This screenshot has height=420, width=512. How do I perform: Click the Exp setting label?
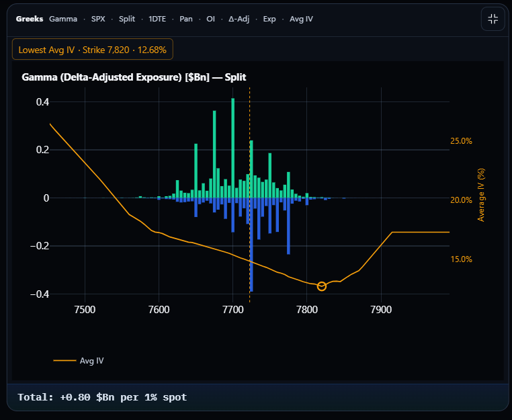click(x=269, y=19)
